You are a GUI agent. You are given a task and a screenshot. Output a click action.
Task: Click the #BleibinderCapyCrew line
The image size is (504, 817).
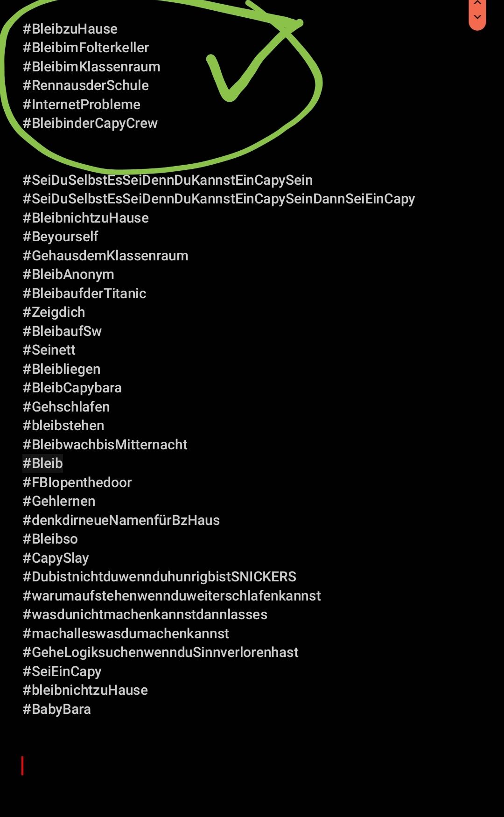pos(90,123)
